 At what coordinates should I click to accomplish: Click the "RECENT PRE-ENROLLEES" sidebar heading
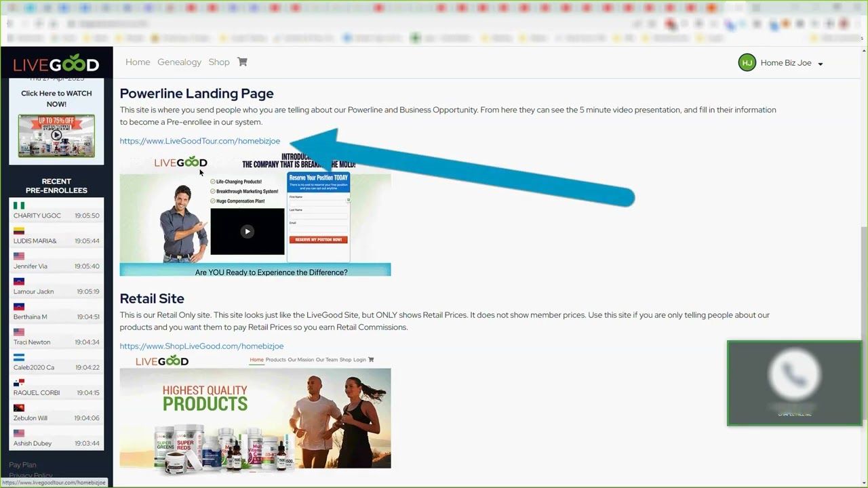coord(56,186)
